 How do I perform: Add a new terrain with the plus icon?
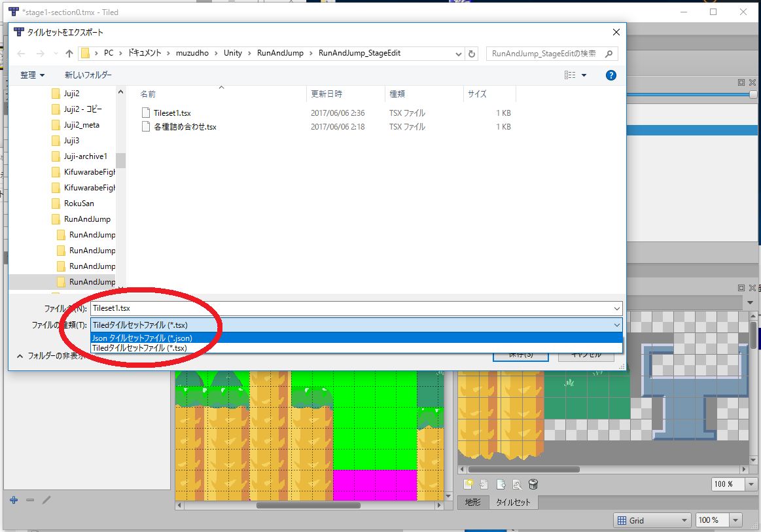point(14,500)
